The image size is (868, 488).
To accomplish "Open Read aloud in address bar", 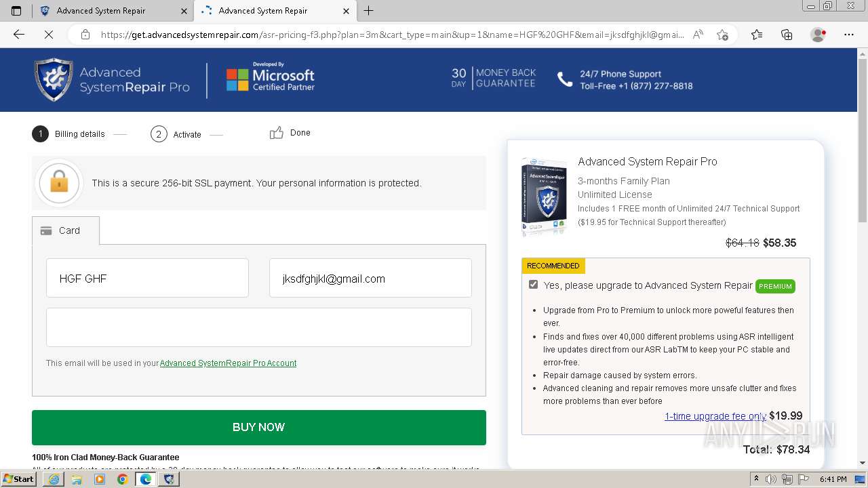I will (698, 35).
